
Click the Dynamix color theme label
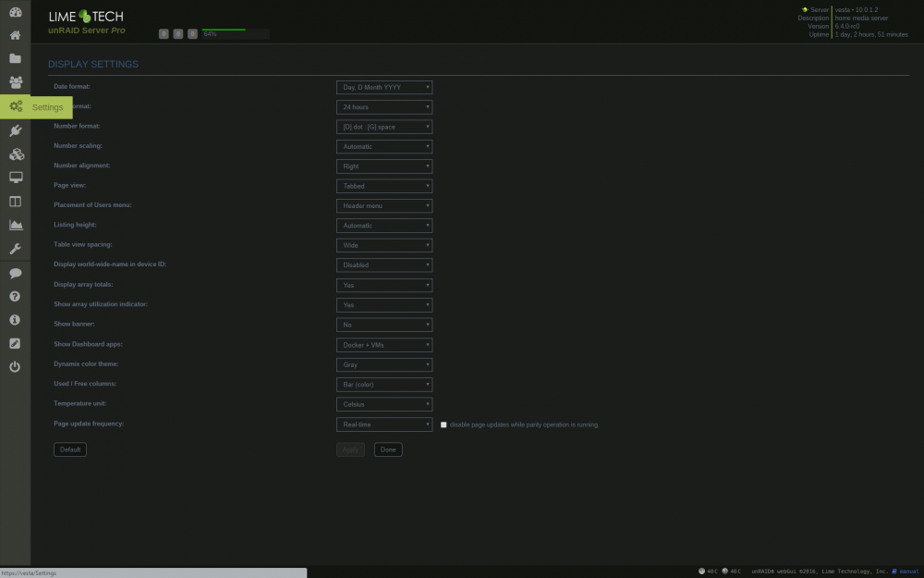86,363
